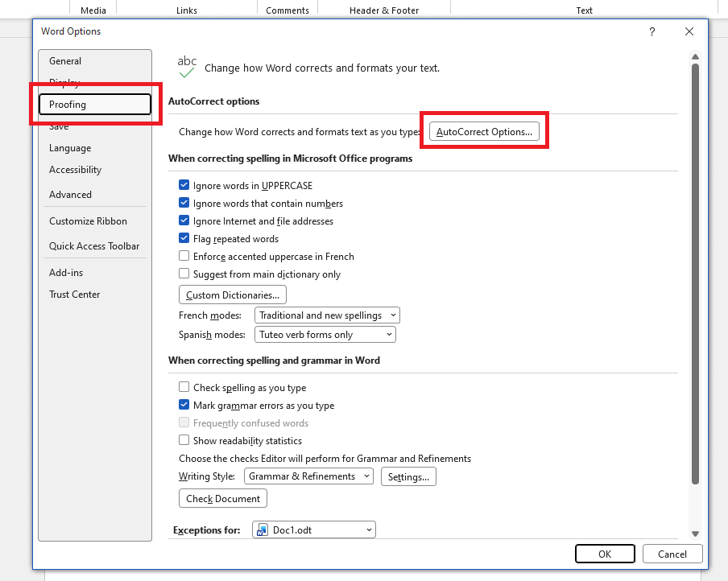Open Trust Center settings category
Screen dimensions: 728x581
tap(75, 295)
